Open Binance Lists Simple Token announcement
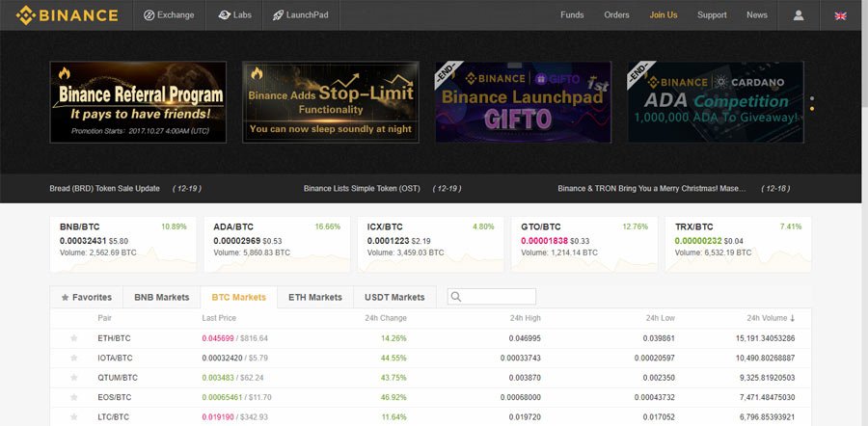The height and width of the screenshot is (426, 868). 362,188
